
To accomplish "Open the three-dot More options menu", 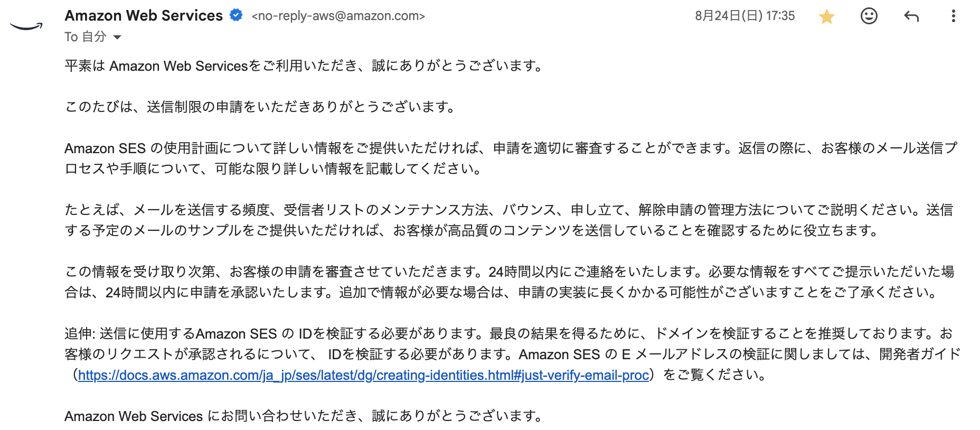I will coord(953,16).
